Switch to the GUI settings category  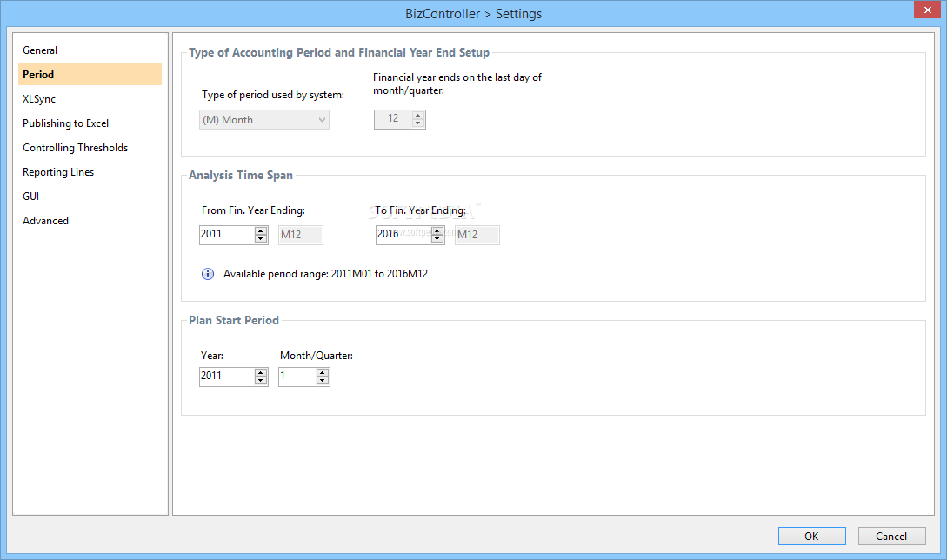point(90,197)
